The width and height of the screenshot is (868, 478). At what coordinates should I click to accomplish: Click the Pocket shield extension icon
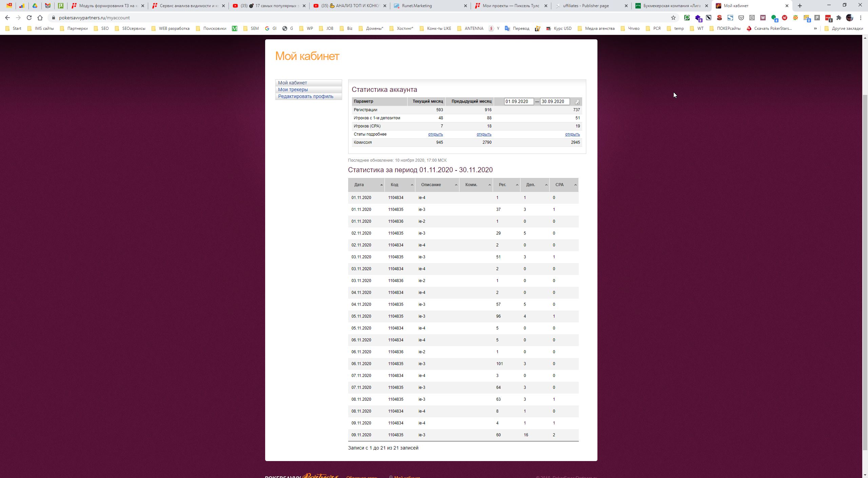[741, 18]
